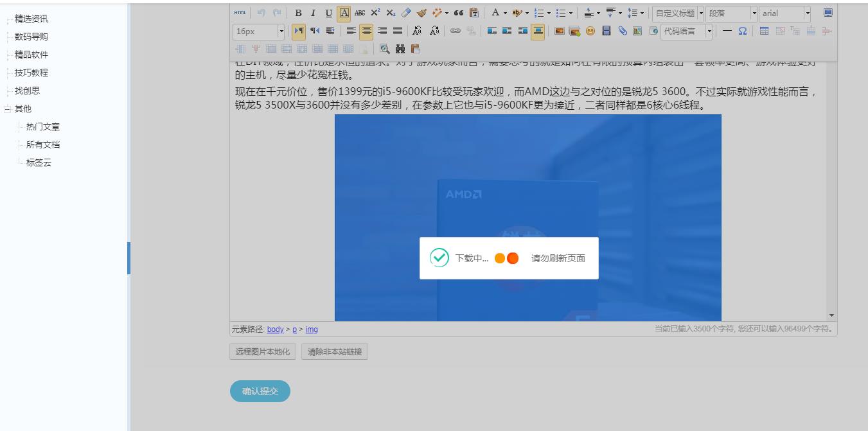Open the 段落 paragraph format dropdown
This screenshot has width=868, height=431.
pos(731,13)
